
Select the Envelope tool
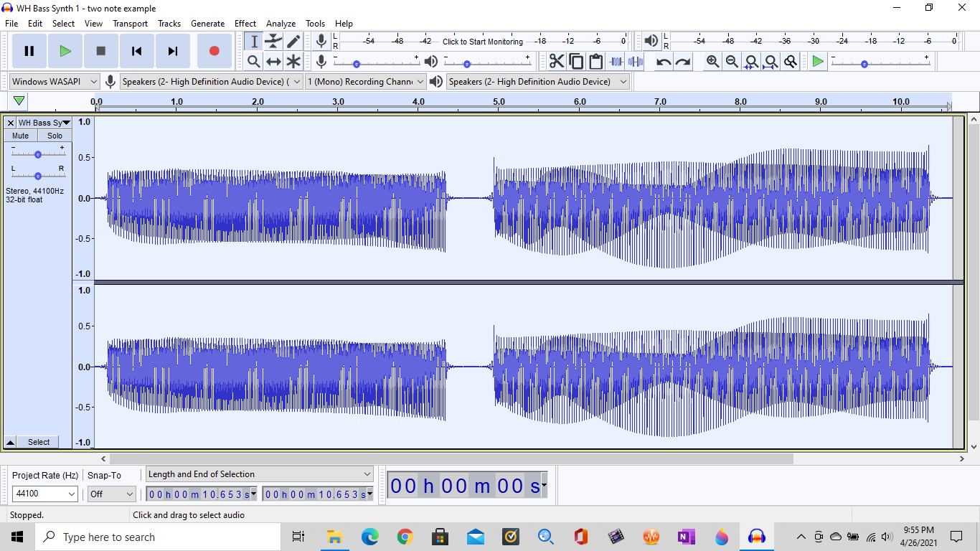coord(273,41)
